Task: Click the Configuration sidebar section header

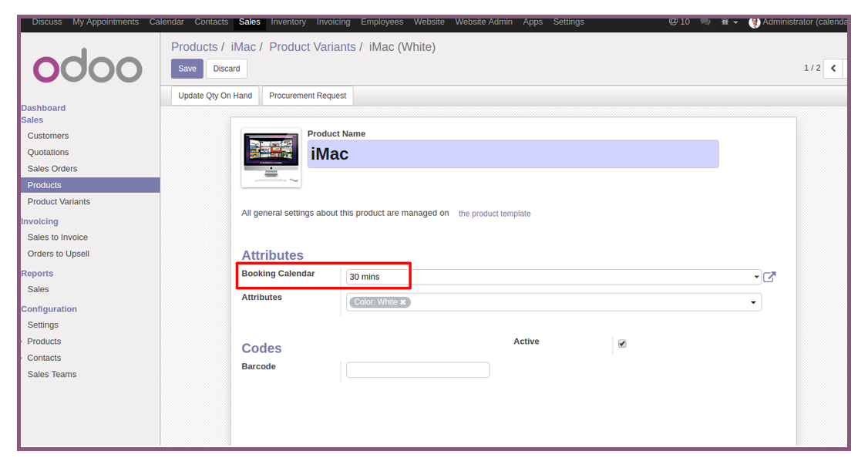Action: (x=49, y=309)
